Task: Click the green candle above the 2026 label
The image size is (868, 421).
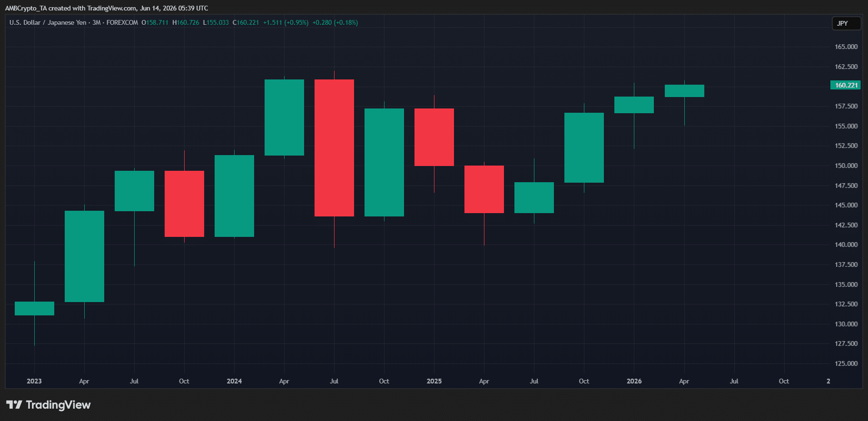Action: click(x=634, y=105)
